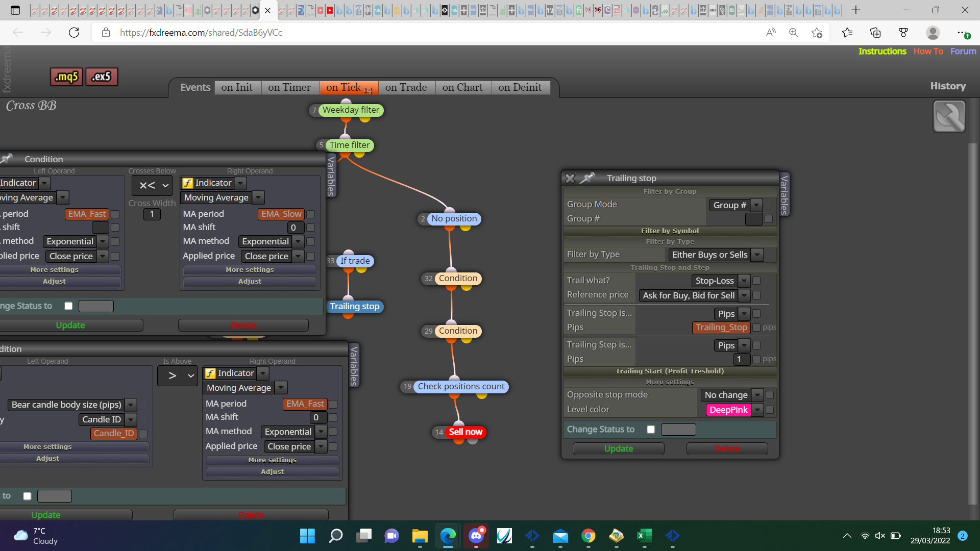Click Update in the Trailing stop panel
Image resolution: width=980 pixels, height=551 pixels.
[619, 448]
